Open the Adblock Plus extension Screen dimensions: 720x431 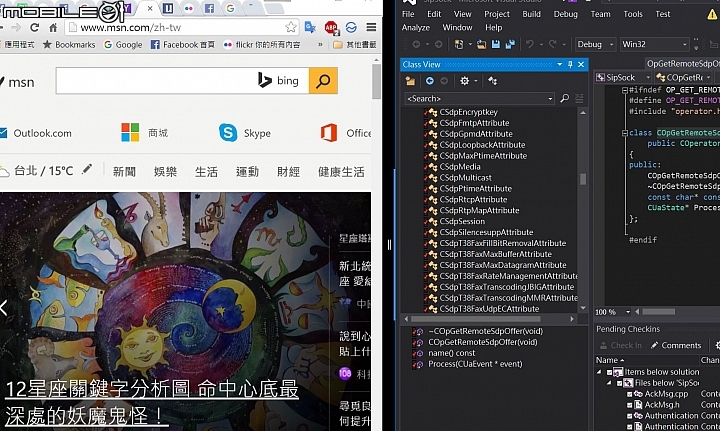point(331,28)
